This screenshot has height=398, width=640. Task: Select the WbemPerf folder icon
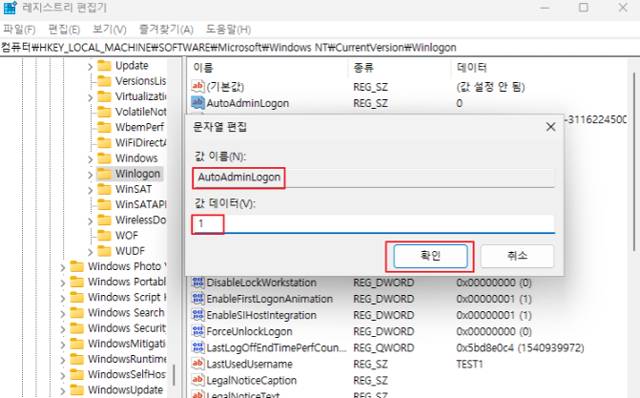click(104, 127)
